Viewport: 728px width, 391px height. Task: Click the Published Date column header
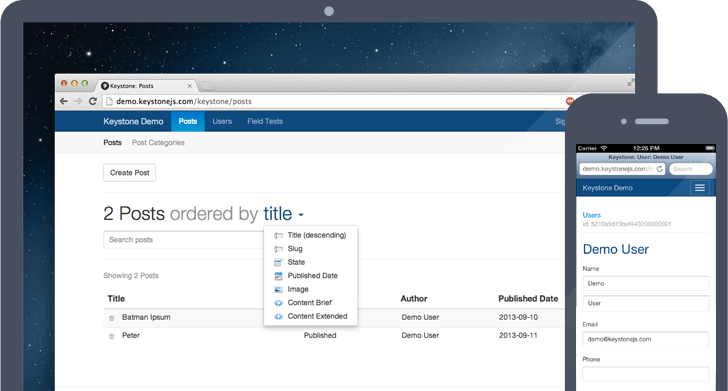click(x=528, y=299)
